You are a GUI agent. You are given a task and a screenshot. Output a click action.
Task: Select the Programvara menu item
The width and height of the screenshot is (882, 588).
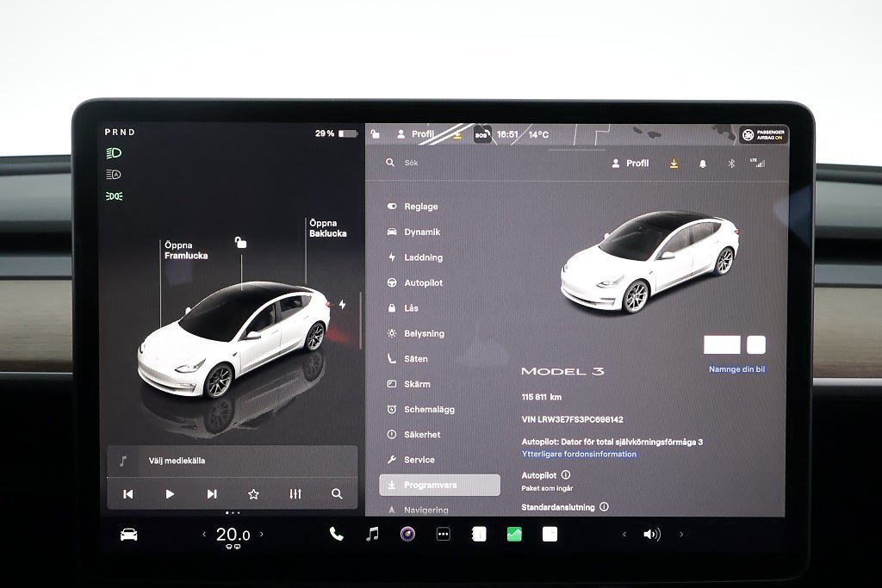coord(439,485)
